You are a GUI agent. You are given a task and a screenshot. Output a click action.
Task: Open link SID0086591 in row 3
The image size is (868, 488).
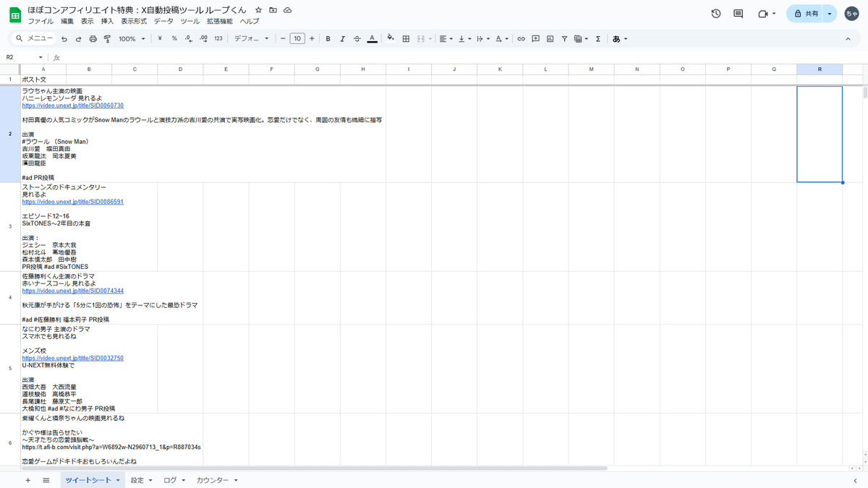(x=72, y=202)
